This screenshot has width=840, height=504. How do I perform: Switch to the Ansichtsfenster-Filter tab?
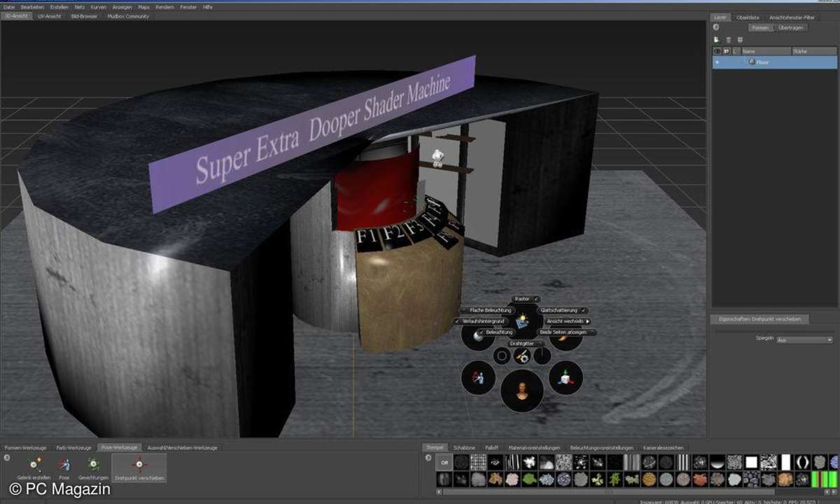tap(792, 17)
